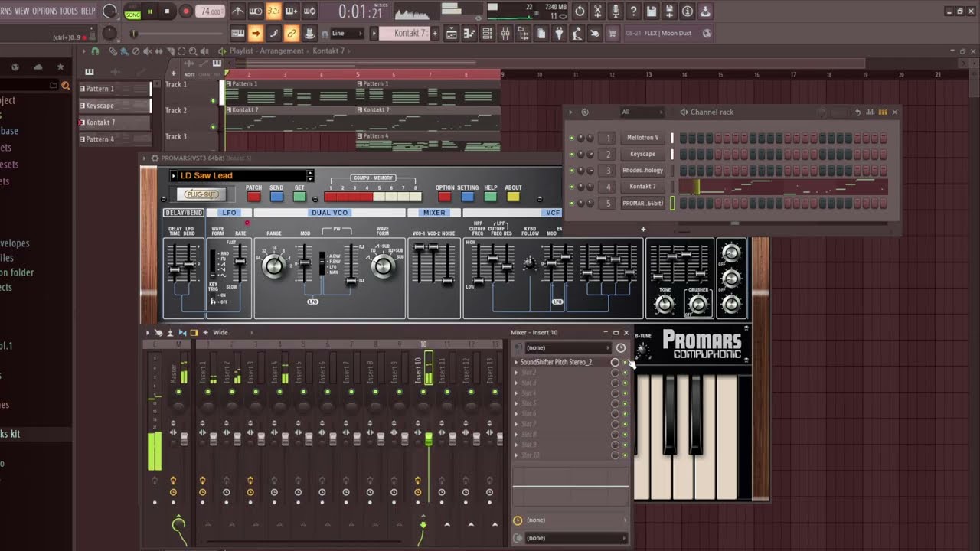The width and height of the screenshot is (980, 551).
Task: Enable wait for input before playing
Action: point(256,11)
